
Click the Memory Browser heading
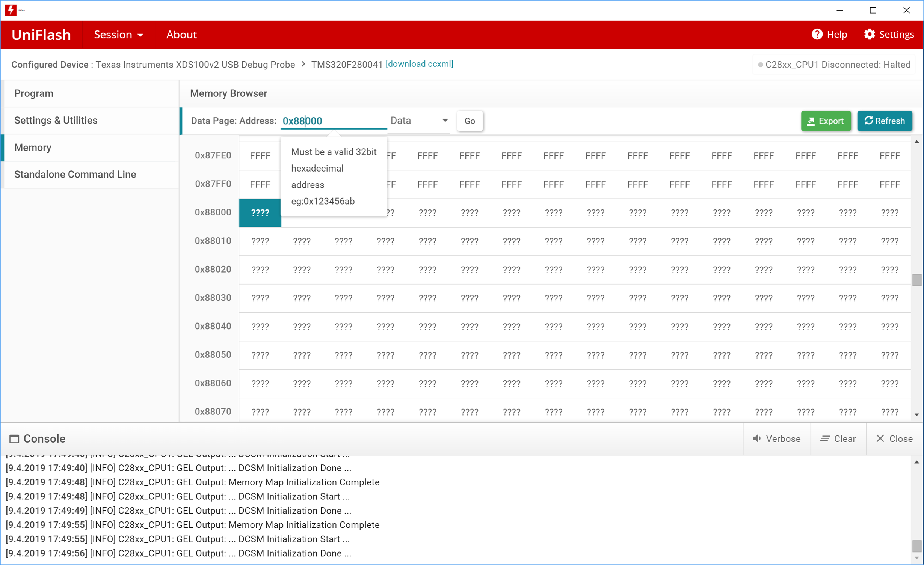click(x=228, y=93)
